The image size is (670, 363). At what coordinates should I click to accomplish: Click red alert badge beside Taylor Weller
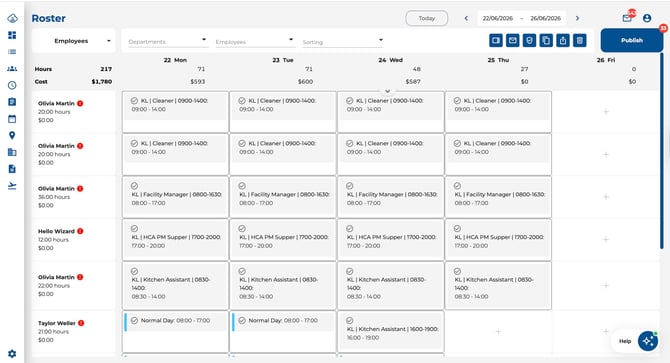coord(81,323)
